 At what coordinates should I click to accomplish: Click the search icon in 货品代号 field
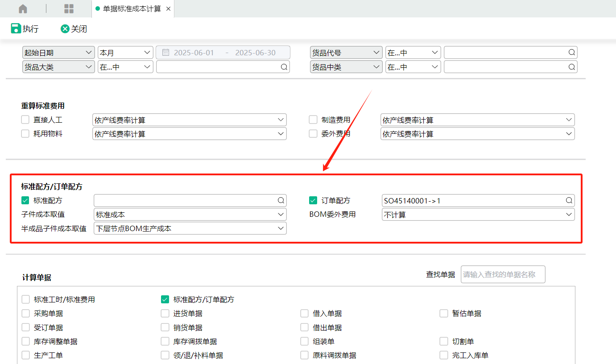coord(571,53)
